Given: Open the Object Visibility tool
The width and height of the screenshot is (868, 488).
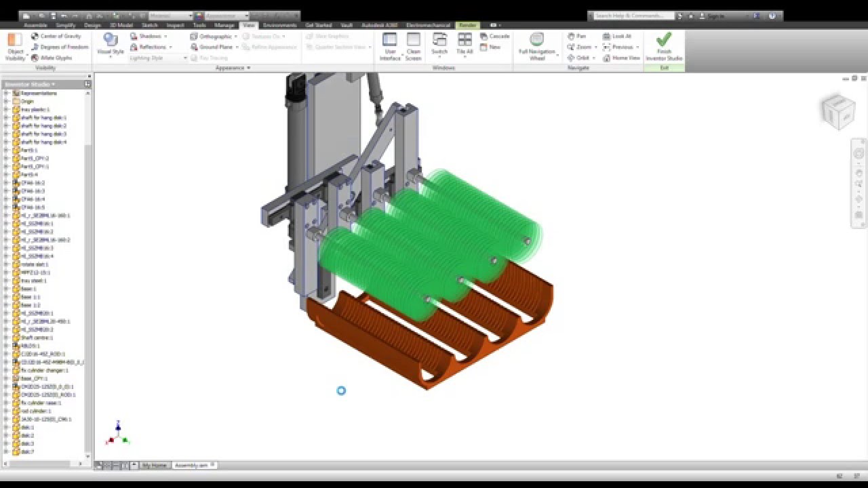Looking at the screenshot, I should (x=15, y=47).
